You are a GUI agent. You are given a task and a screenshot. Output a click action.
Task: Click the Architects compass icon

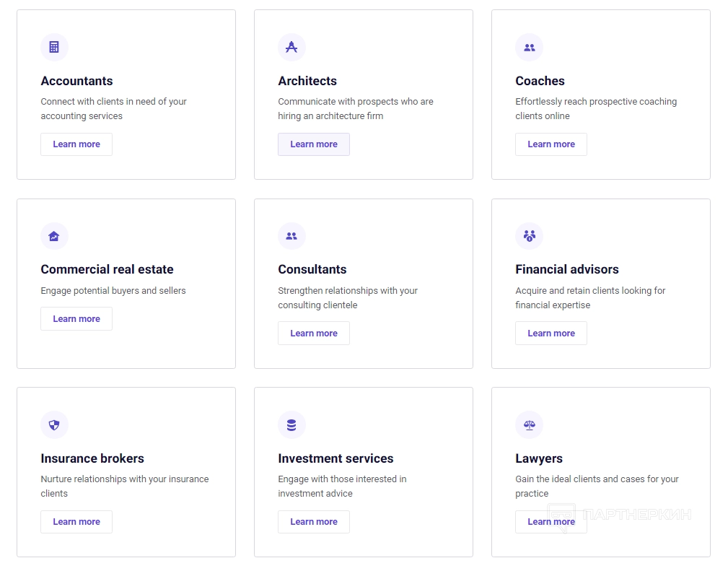click(x=291, y=48)
